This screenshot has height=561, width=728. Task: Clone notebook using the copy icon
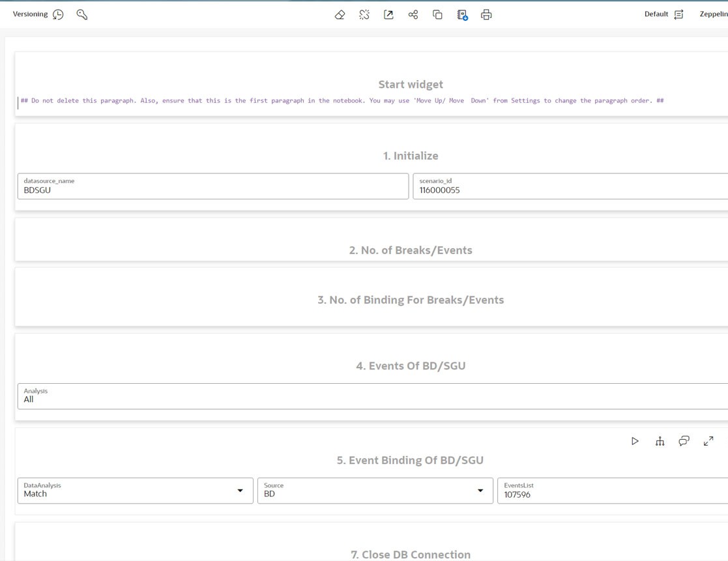[x=437, y=15]
